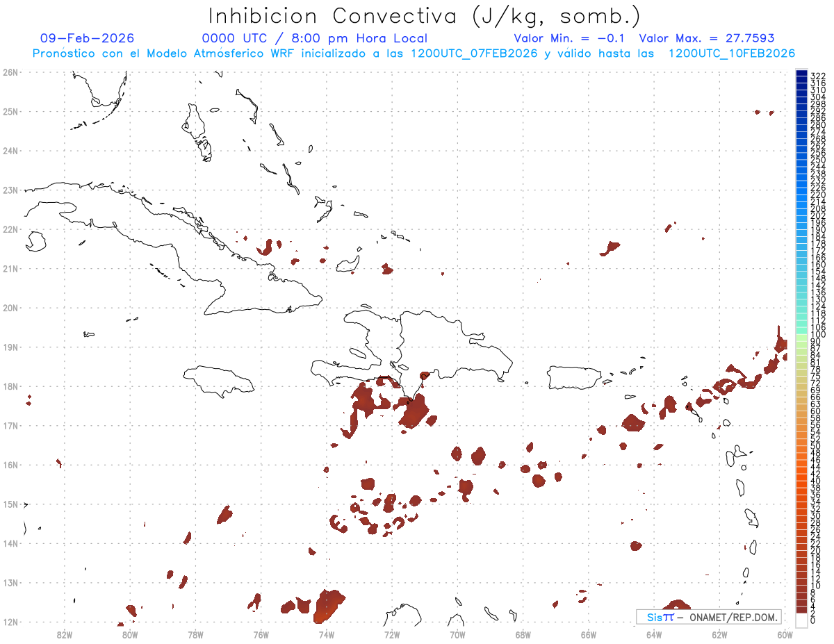Click the title 'Inhibicion Convectiva (J/kg, somb.)'

425,16
